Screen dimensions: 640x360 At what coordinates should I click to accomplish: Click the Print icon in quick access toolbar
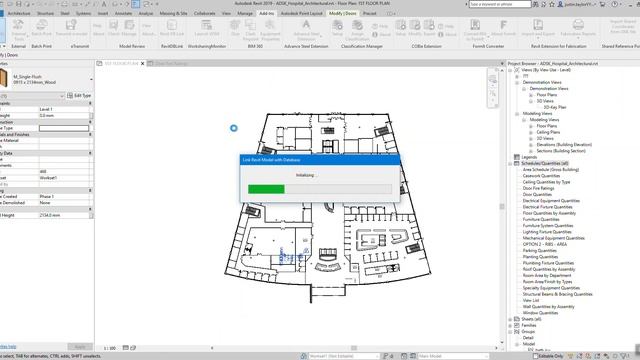pyautogui.click(x=65, y=4)
